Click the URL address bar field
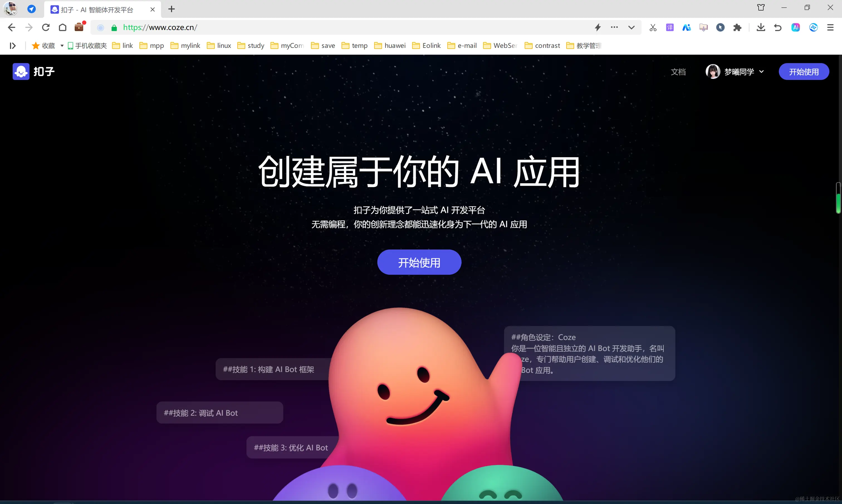Screen dimensions: 842x504 coord(340,28)
